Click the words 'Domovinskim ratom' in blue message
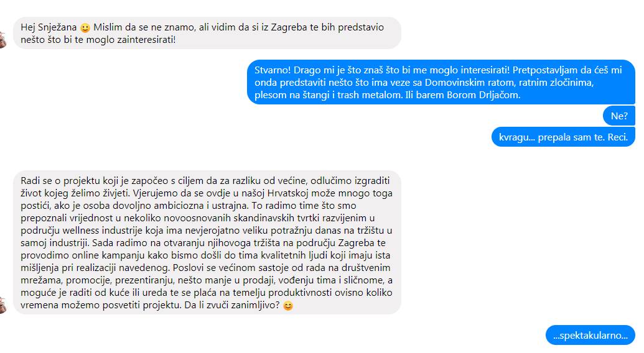The height and width of the screenshot is (353, 644). pyautogui.click(x=469, y=83)
